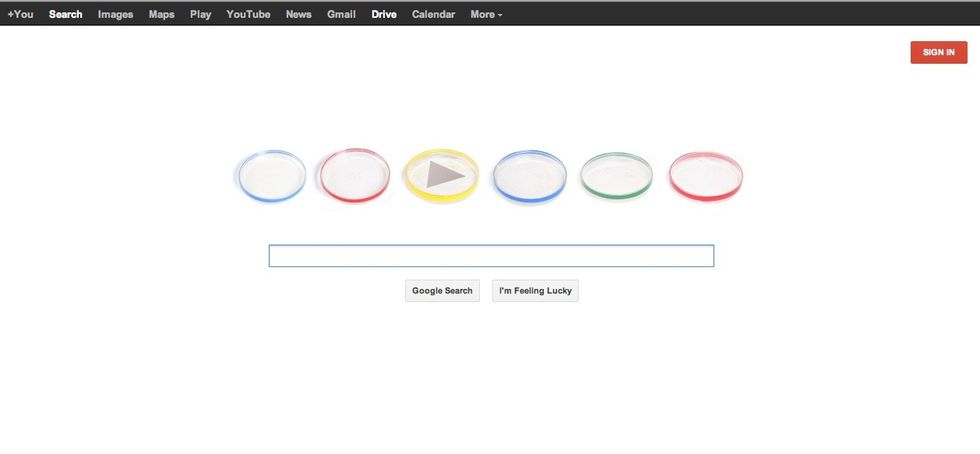Screen dimensions: 980x454
Task: Open the Play store link
Action: pos(200,14)
